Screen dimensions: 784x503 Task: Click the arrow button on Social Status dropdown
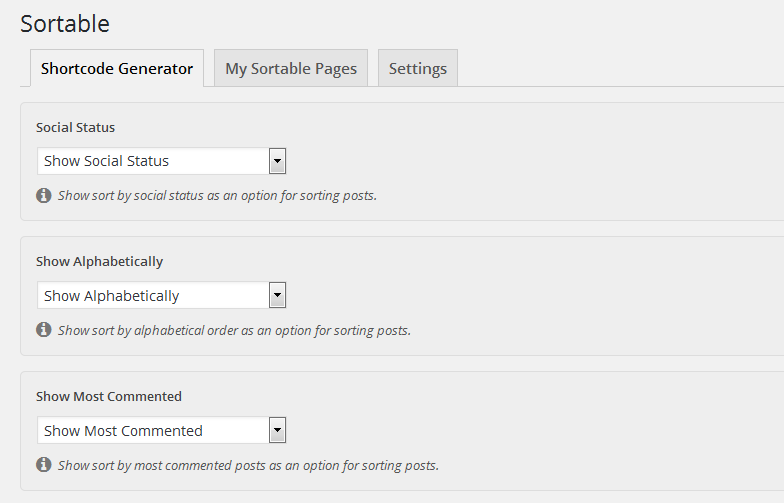pos(278,161)
